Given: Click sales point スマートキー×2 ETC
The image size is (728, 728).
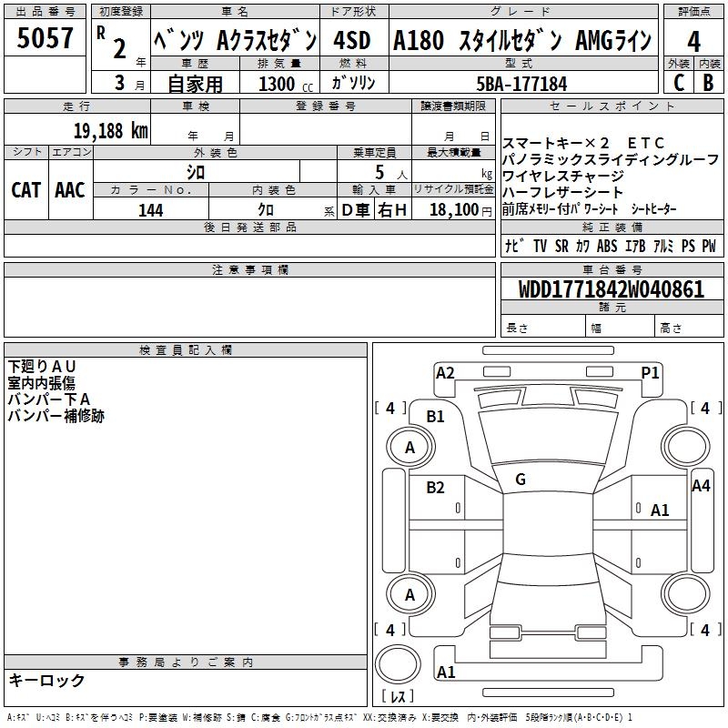Looking at the screenshot, I should click(x=583, y=143).
